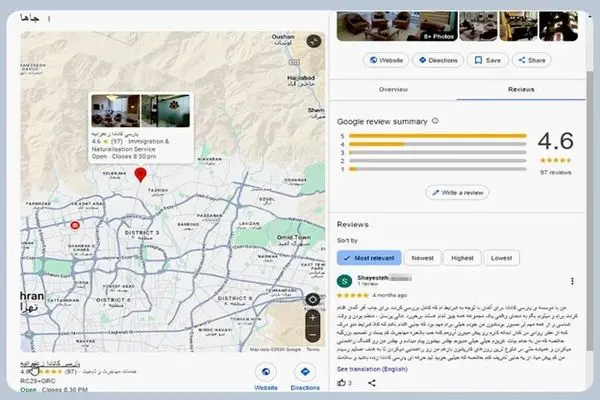Click See translation (English) link
This screenshot has height=400, width=600.
pos(372,369)
